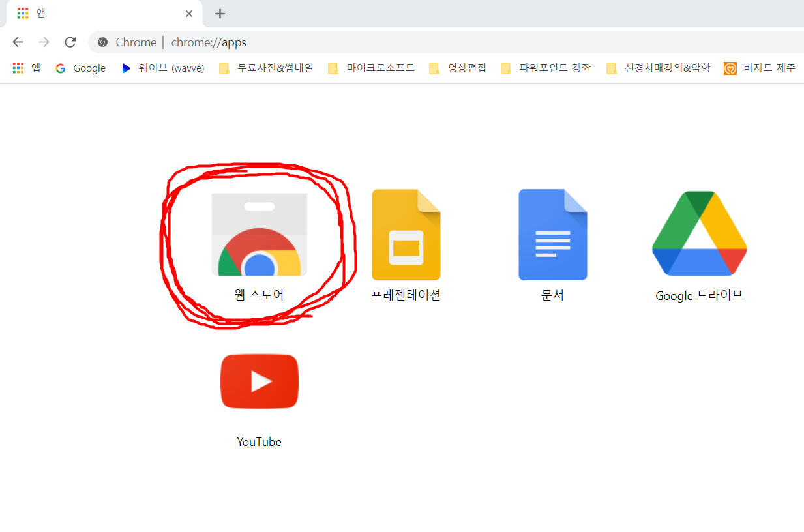804x532 pixels.
Task: Open a new tab with plus button
Action: [x=220, y=14]
